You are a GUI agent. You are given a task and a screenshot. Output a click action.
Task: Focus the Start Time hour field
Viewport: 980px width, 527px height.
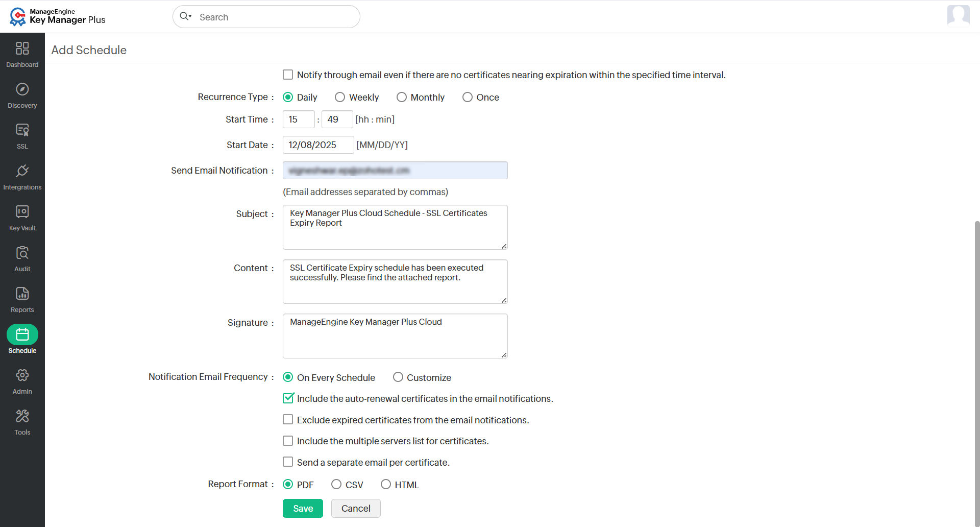299,119
